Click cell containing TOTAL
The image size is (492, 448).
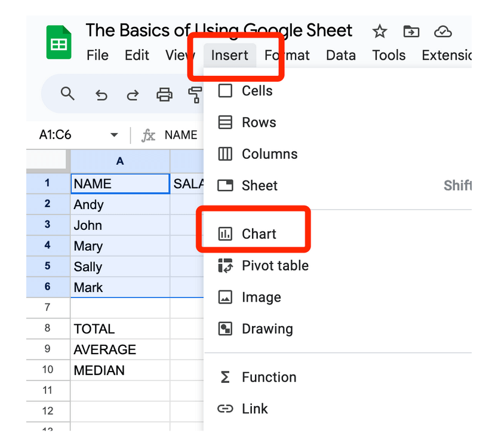[x=94, y=329]
